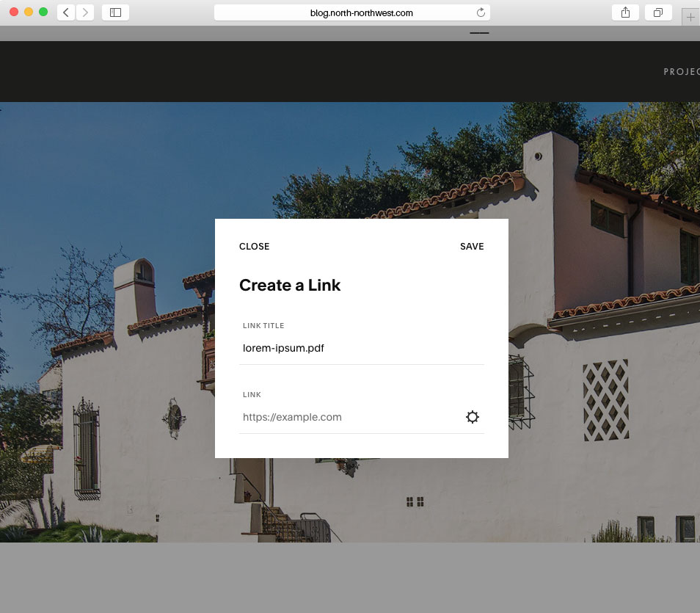
Task: Go back to the previous page in Safari
Action: 66,12
